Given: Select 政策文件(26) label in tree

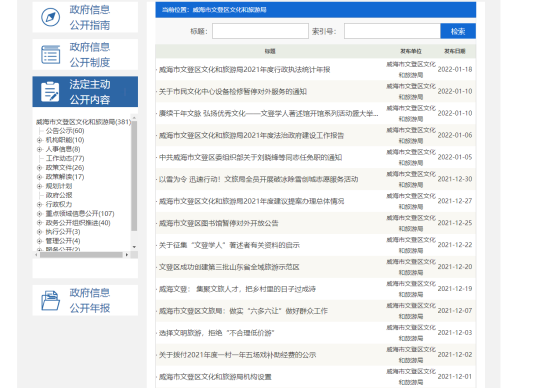Looking at the screenshot, I should [x=65, y=167].
